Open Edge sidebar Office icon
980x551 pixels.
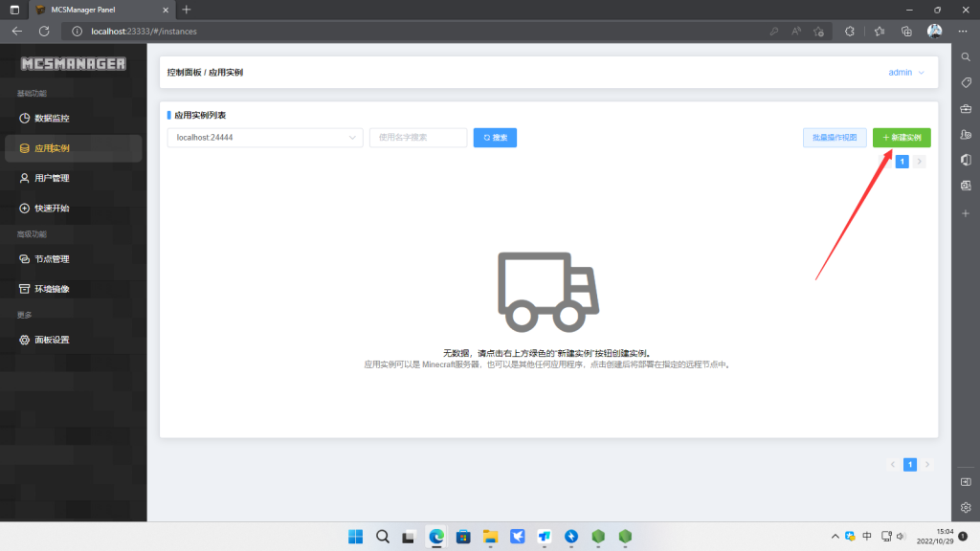tap(966, 160)
